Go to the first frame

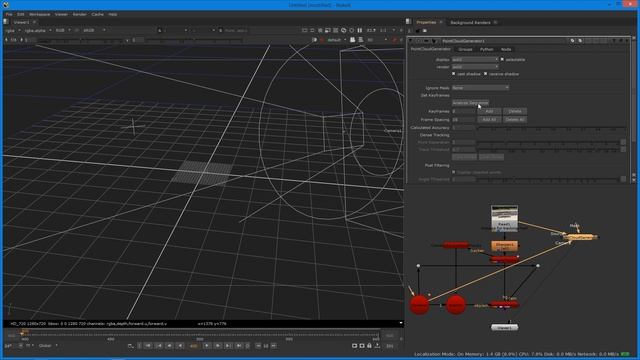coord(148,346)
